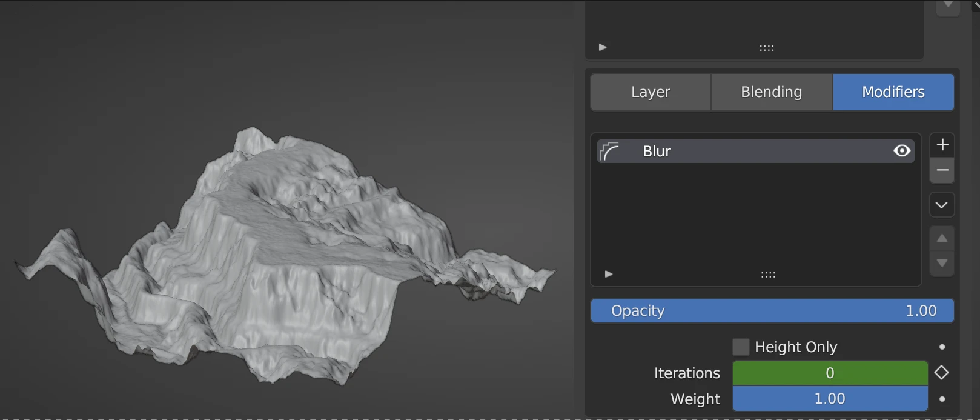This screenshot has width=980, height=420.
Task: Click the Iterations keyframe diamond
Action: (941, 373)
